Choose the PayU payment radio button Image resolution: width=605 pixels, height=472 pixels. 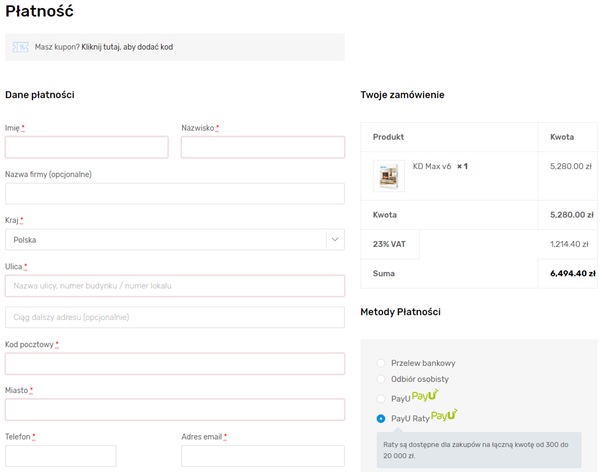point(381,398)
